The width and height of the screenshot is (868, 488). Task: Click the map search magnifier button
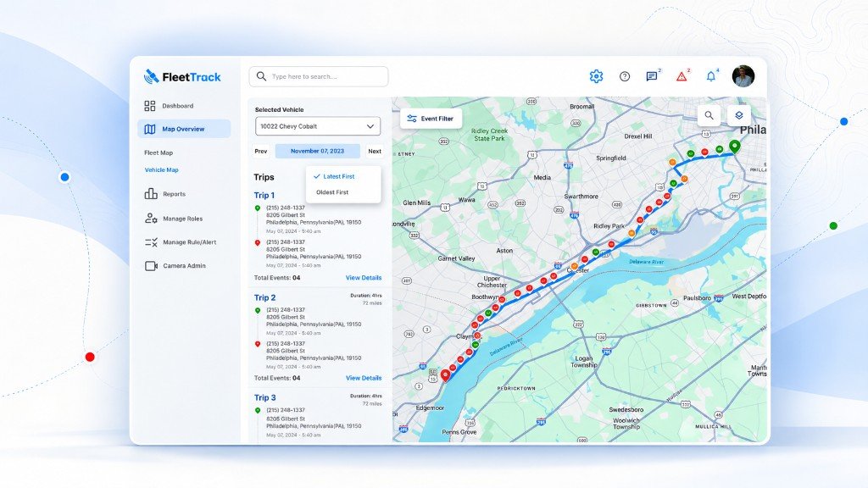(x=709, y=115)
